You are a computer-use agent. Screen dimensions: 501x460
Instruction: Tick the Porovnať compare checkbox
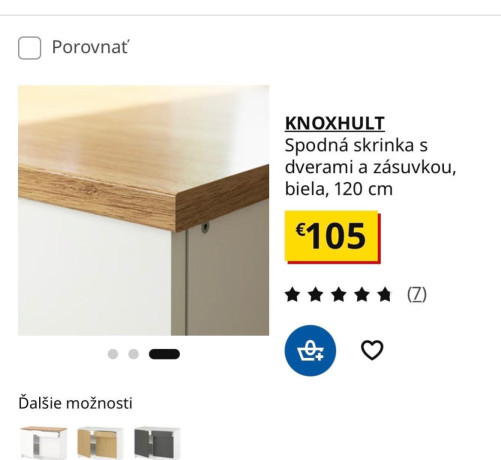(x=30, y=48)
